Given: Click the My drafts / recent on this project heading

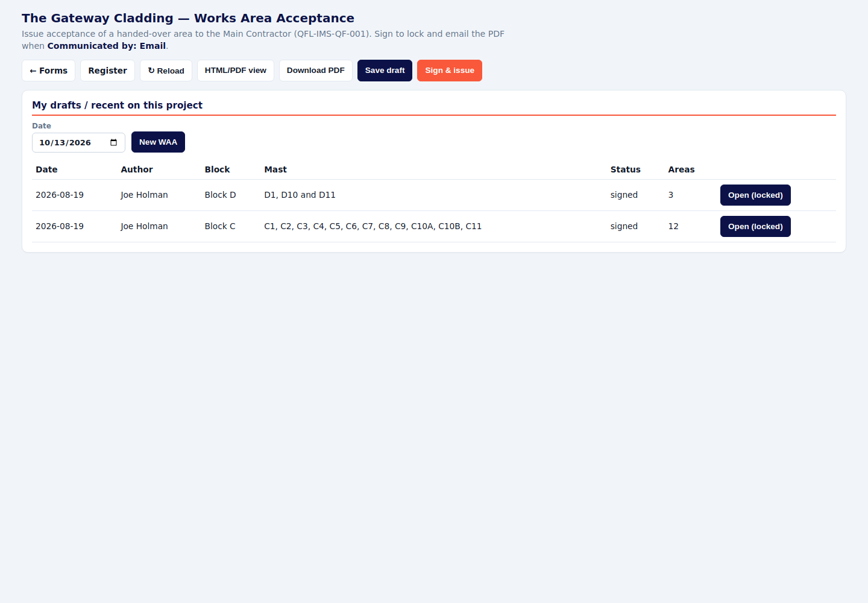Looking at the screenshot, I should coord(117,105).
